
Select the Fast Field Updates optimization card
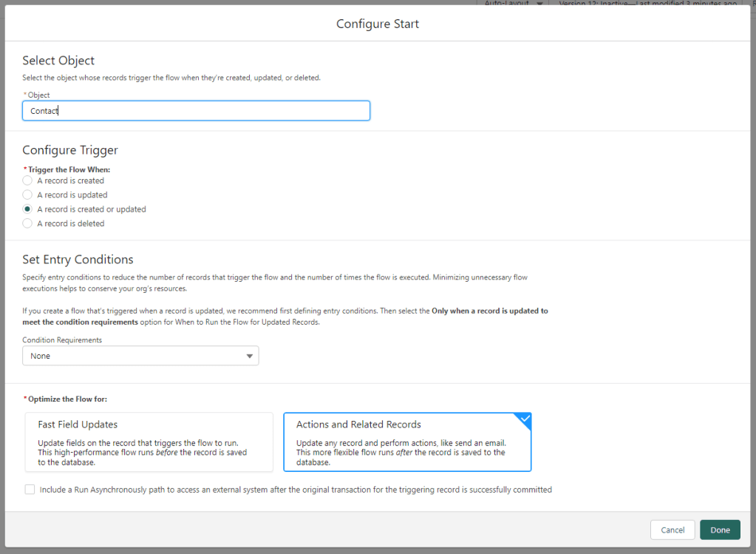tap(149, 442)
